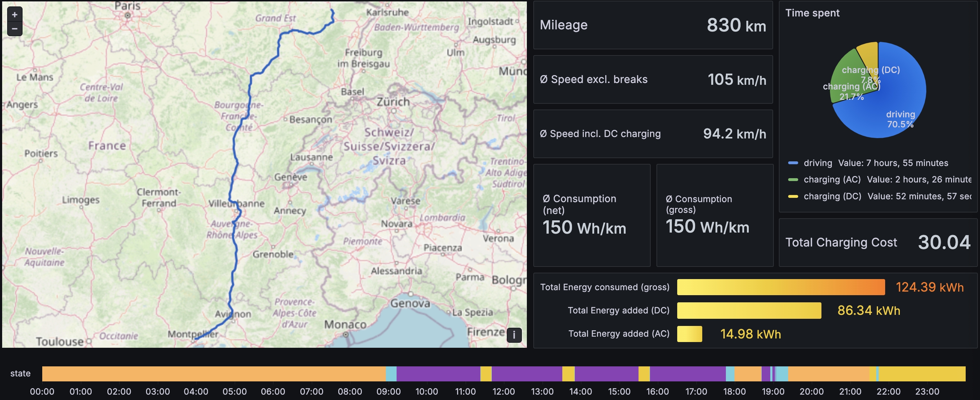
Task: Open the map attribution info icon
Action: point(514,335)
